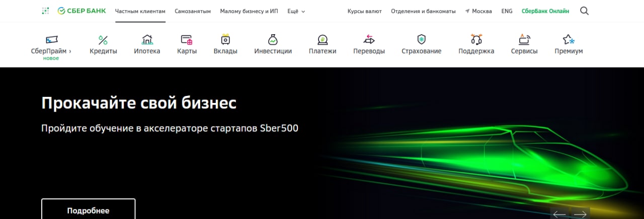Switch language to ENG
Image resolution: width=644 pixels, height=219 pixels.
pos(507,11)
